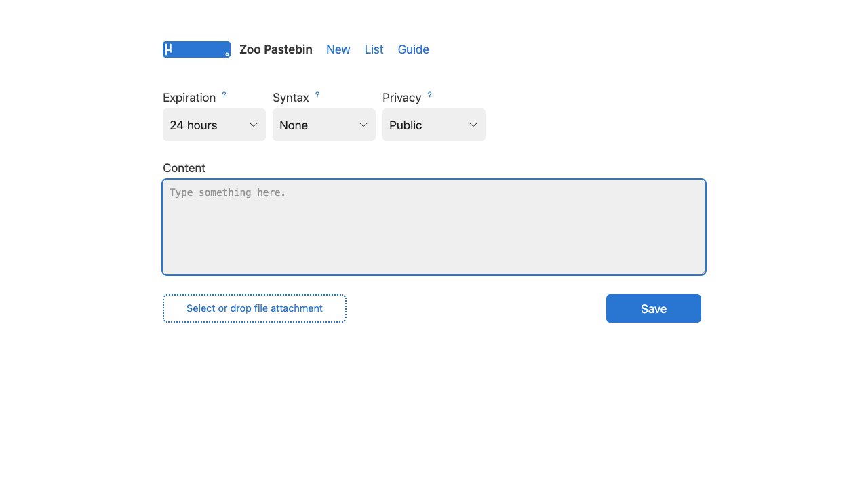This screenshot has width=868, height=488.
Task: Click the Expiration help question mark
Action: [224, 95]
